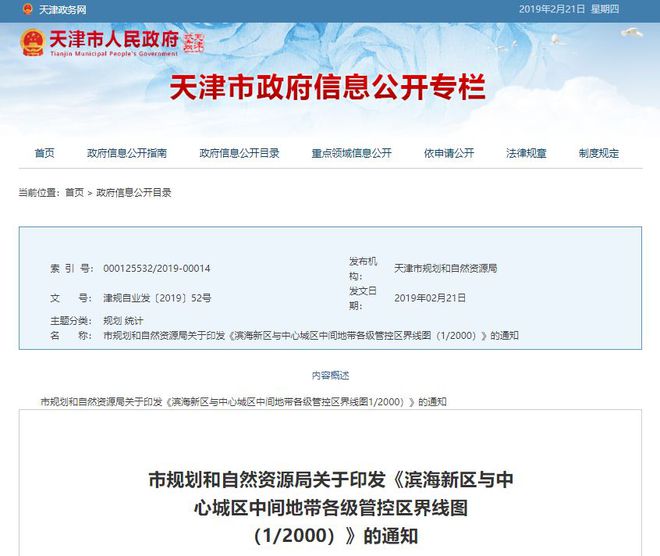This screenshot has height=556, width=660.
Task: Click the large bold notice headline
Action: 331,508
